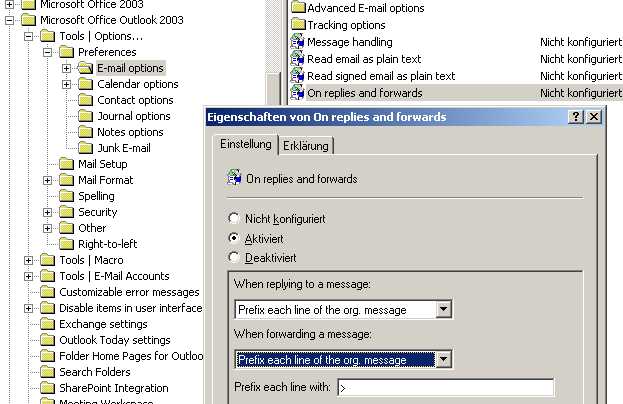
Task: Click the Other folder icon
Action: (x=66, y=228)
